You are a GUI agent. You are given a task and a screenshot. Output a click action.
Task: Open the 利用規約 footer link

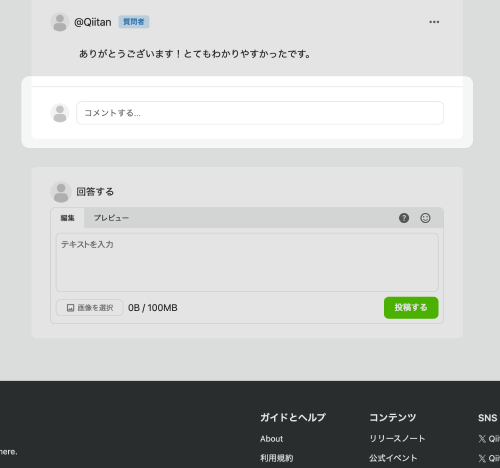pyautogui.click(x=277, y=458)
